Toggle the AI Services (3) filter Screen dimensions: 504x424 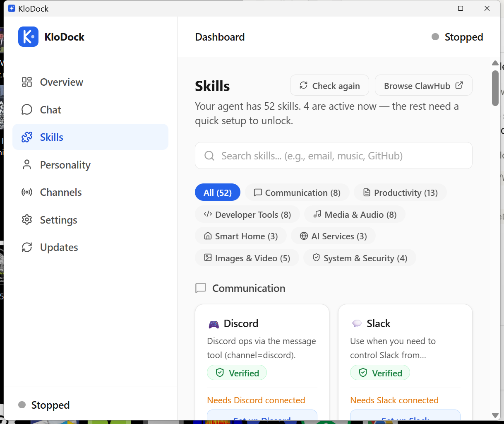[333, 236]
